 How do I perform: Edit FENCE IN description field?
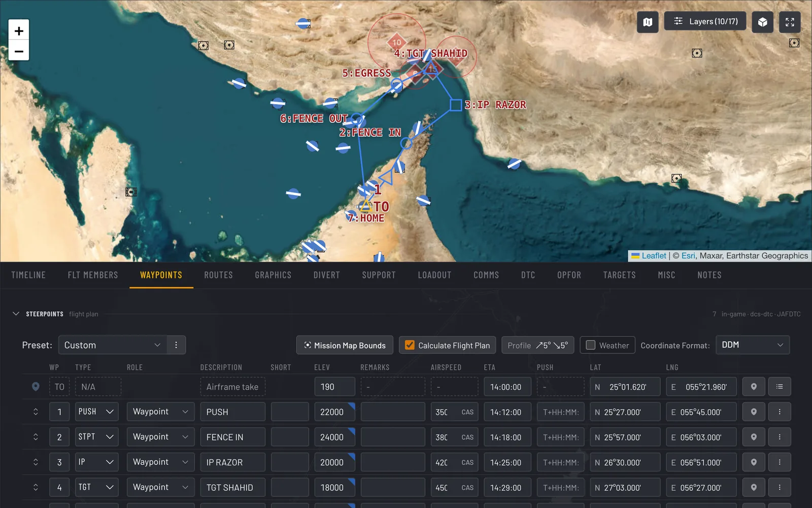232,437
